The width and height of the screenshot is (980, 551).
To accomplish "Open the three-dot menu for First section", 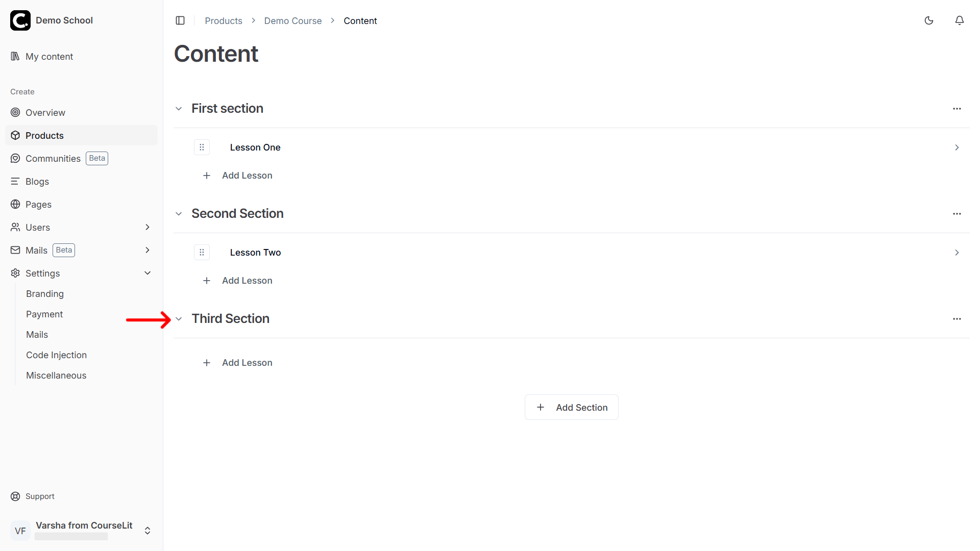I will pyautogui.click(x=957, y=108).
